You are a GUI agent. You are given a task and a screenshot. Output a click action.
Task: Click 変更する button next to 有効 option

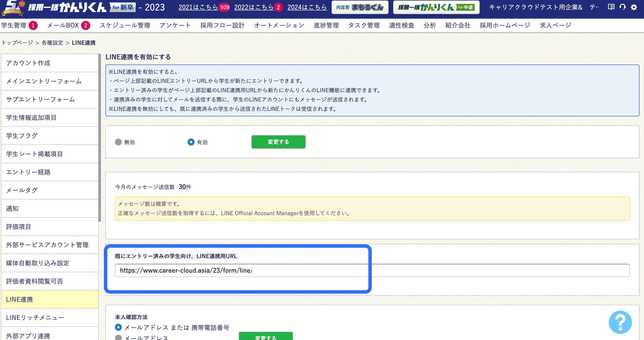click(x=278, y=142)
